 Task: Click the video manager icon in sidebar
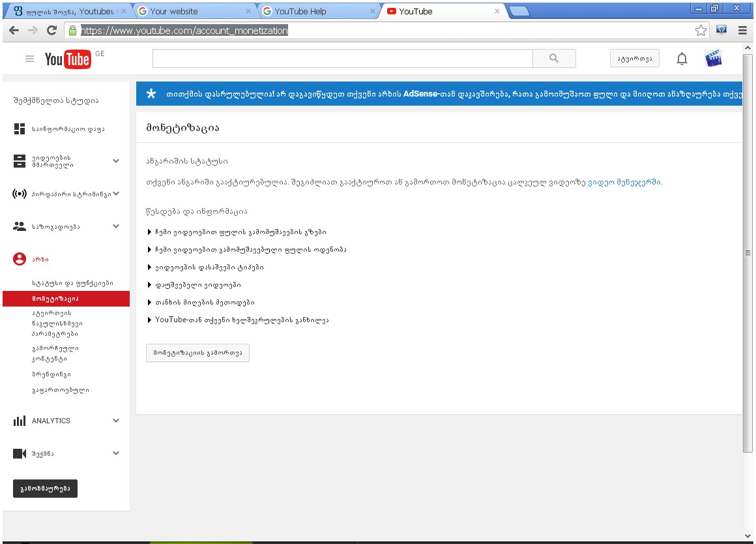pos(20,161)
